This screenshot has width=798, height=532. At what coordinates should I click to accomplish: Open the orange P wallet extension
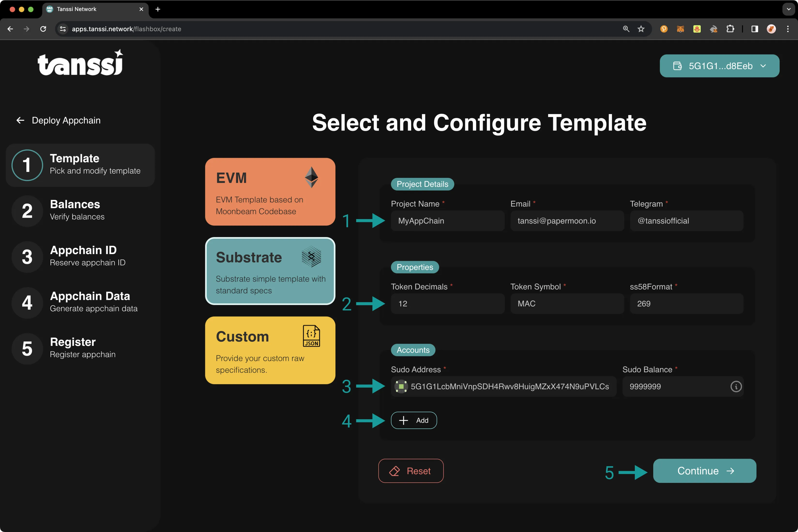click(x=664, y=29)
